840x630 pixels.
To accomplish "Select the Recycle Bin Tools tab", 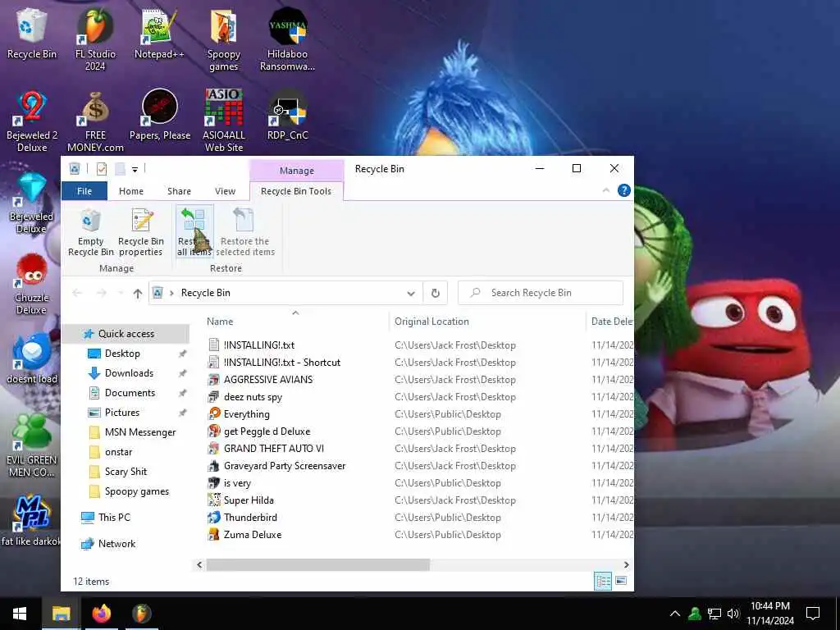I will [296, 191].
